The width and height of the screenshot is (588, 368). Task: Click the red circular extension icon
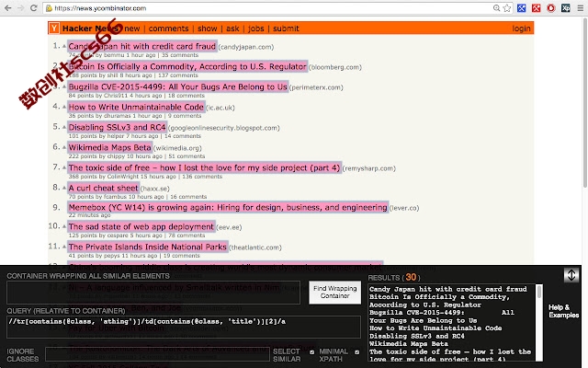551,8
